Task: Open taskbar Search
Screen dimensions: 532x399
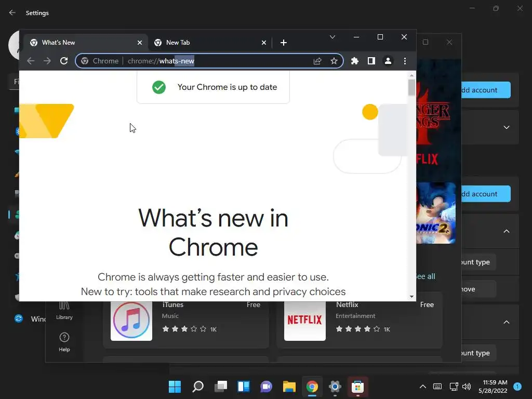Action: (x=198, y=387)
